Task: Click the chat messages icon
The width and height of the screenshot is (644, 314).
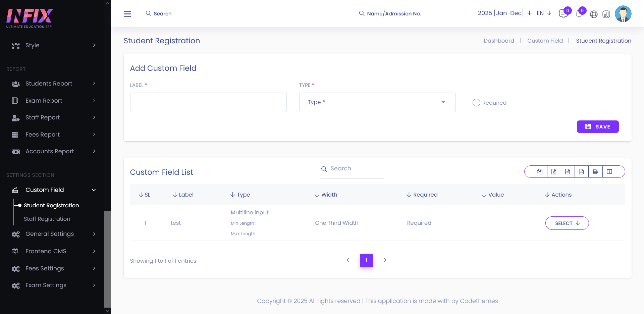Action: click(x=563, y=14)
